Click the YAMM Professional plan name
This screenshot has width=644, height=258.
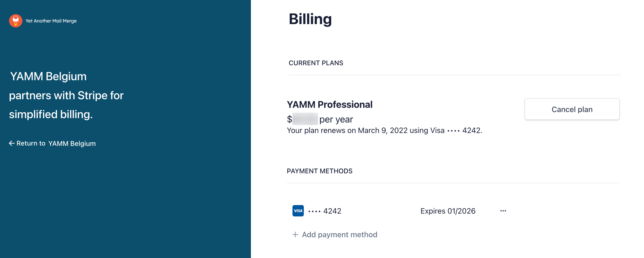pyautogui.click(x=330, y=104)
